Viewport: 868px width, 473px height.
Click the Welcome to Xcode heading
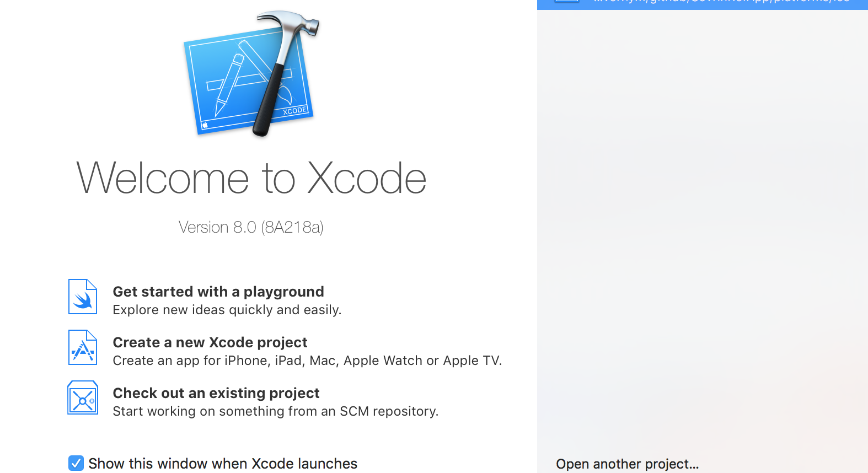coord(251,178)
